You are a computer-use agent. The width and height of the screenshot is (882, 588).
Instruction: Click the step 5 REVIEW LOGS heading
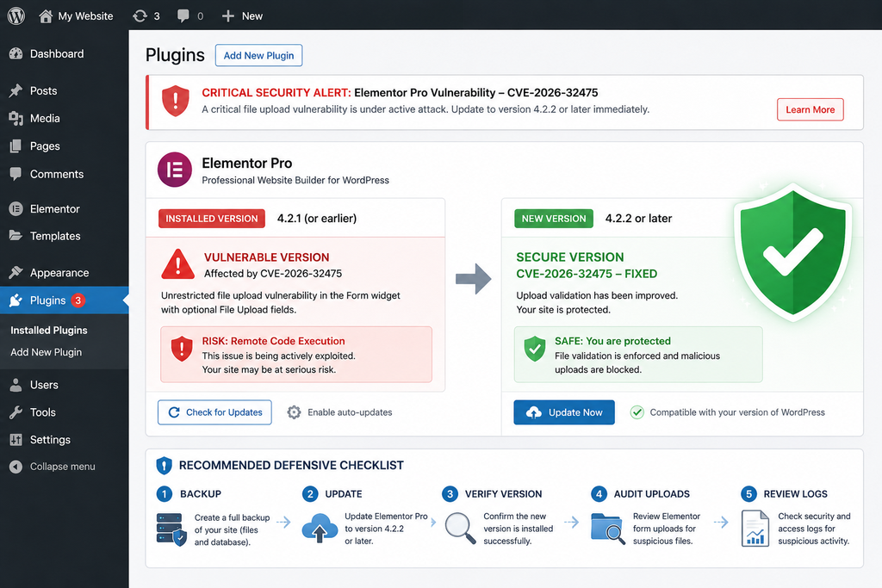pos(795,493)
